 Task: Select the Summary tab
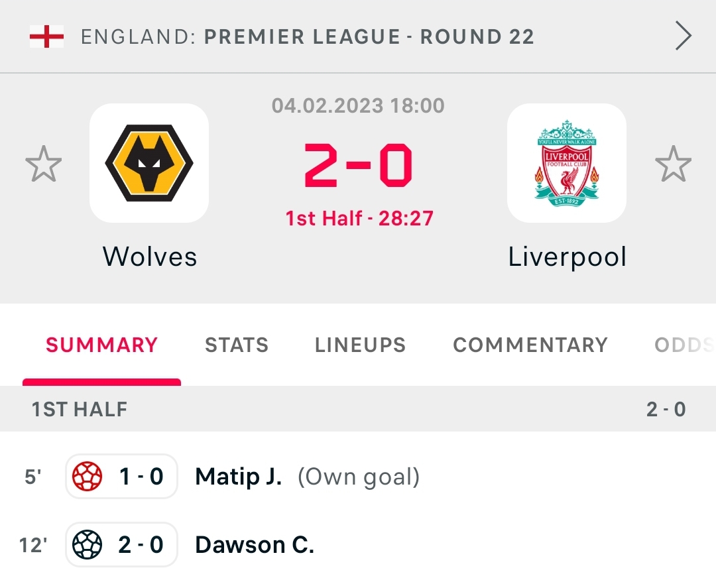point(101,345)
